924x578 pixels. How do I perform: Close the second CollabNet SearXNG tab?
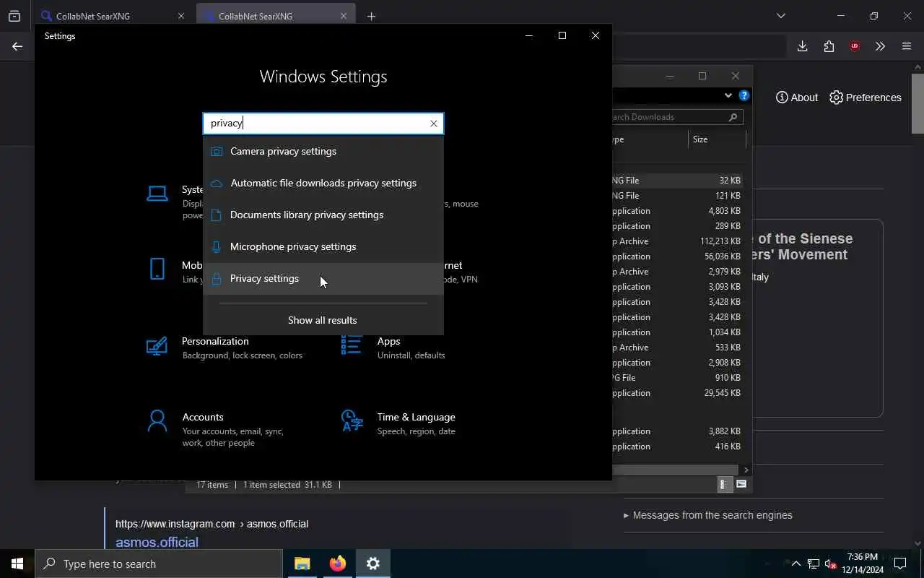coord(344,16)
